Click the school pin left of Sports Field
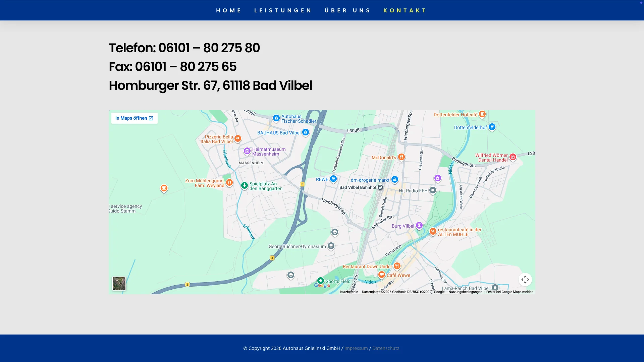Viewport: 644px width, 362px height. click(x=291, y=276)
